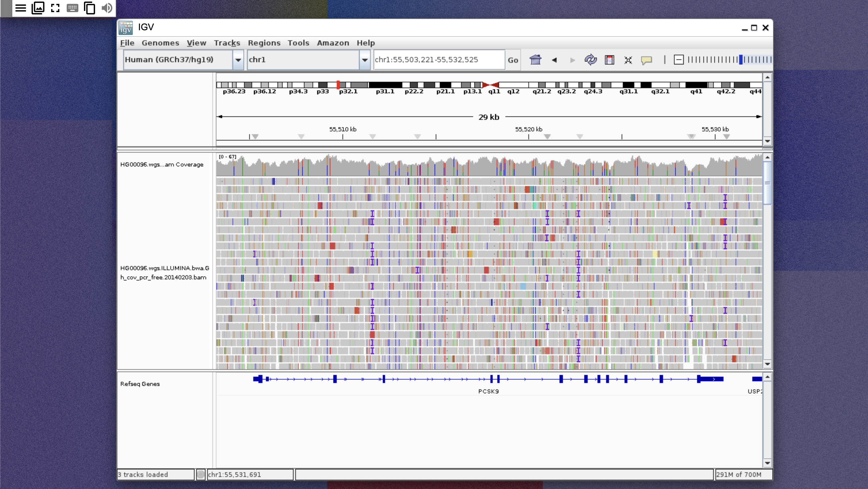Select the IGV logo icon in the title bar
868x489 pixels.
click(x=125, y=27)
